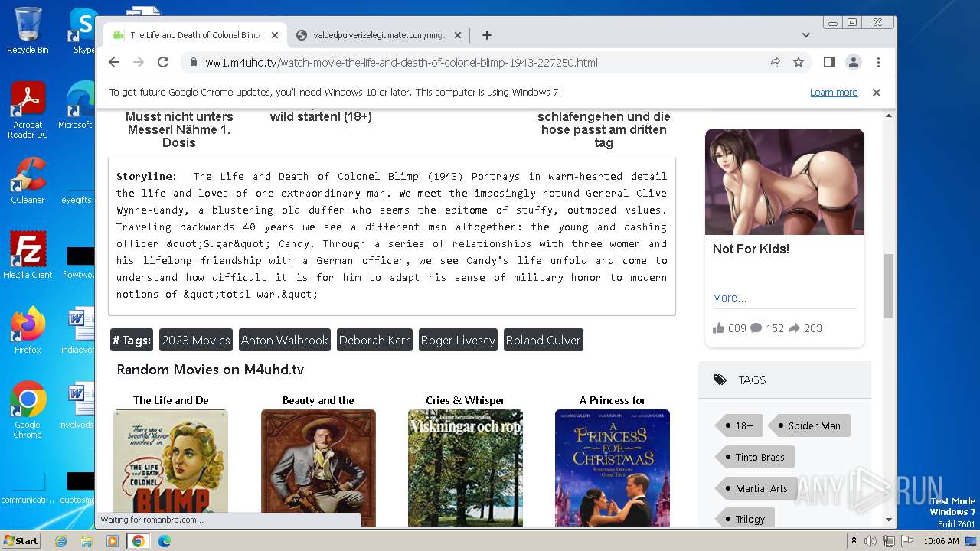The width and height of the screenshot is (980, 551).
Task: Close the Colonel Blimp tab
Action: pyautogui.click(x=275, y=35)
